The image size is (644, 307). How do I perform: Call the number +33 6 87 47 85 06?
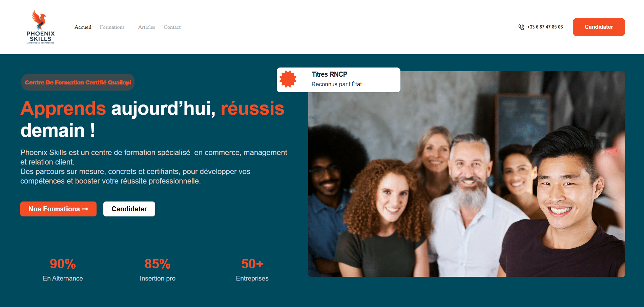(x=545, y=27)
